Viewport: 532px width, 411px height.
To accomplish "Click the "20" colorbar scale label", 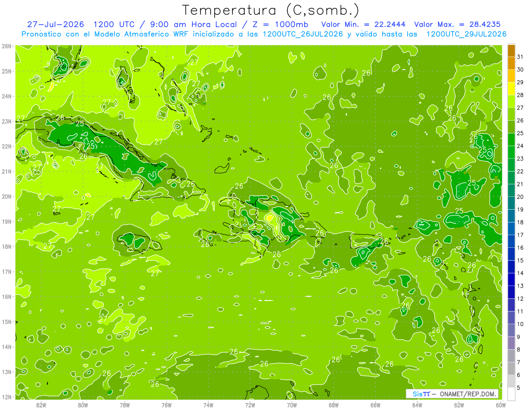I will (520, 197).
